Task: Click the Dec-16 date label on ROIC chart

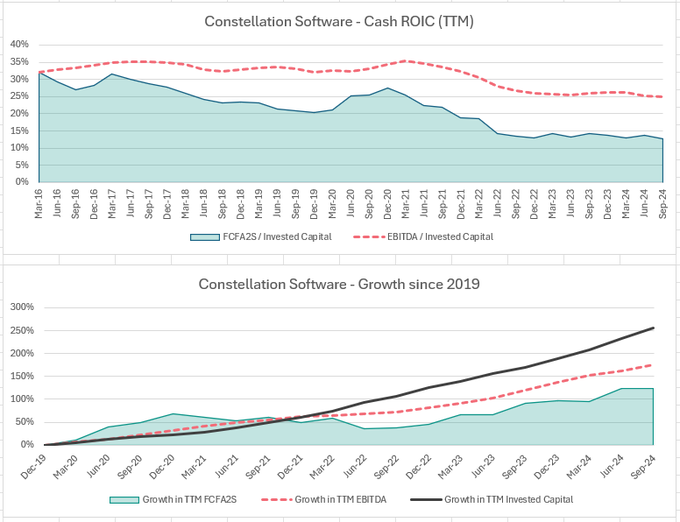Action: [94, 204]
